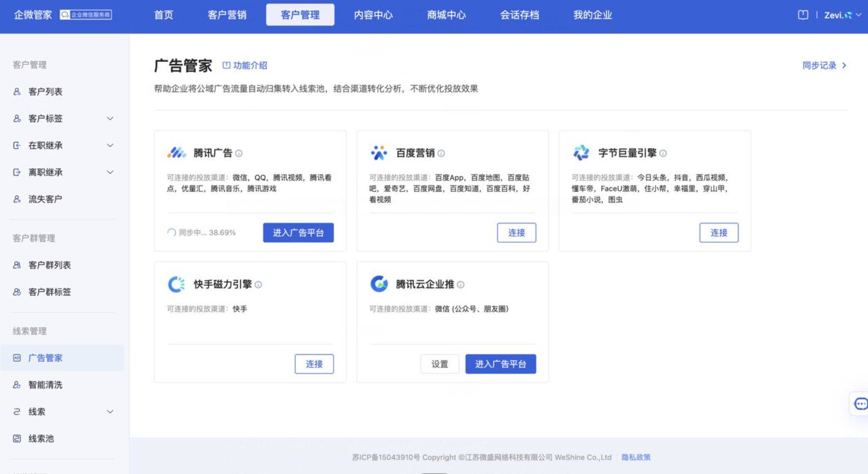Image resolution: width=868 pixels, height=474 pixels.
Task: Click the 同步中 38.69% progress indicator
Action: [201, 233]
